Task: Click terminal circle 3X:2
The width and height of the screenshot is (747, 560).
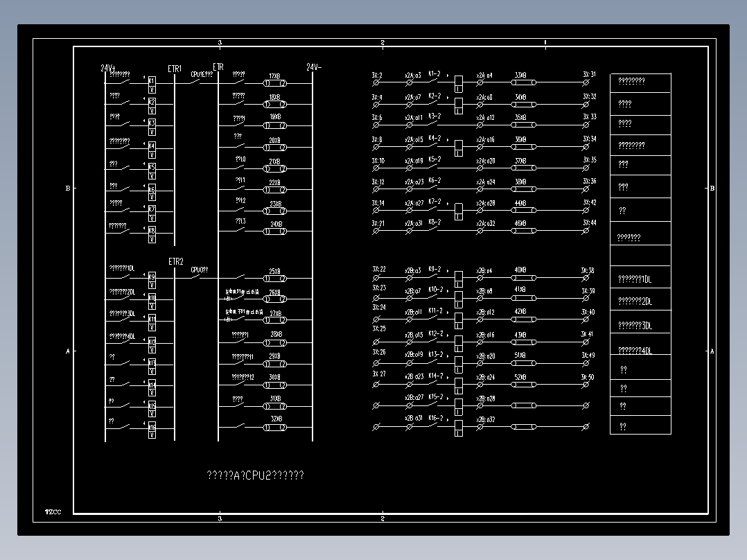Action: click(376, 83)
